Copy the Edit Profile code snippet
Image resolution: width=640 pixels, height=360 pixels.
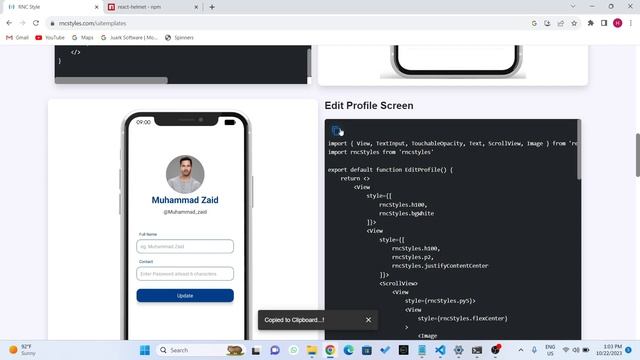[x=336, y=131]
